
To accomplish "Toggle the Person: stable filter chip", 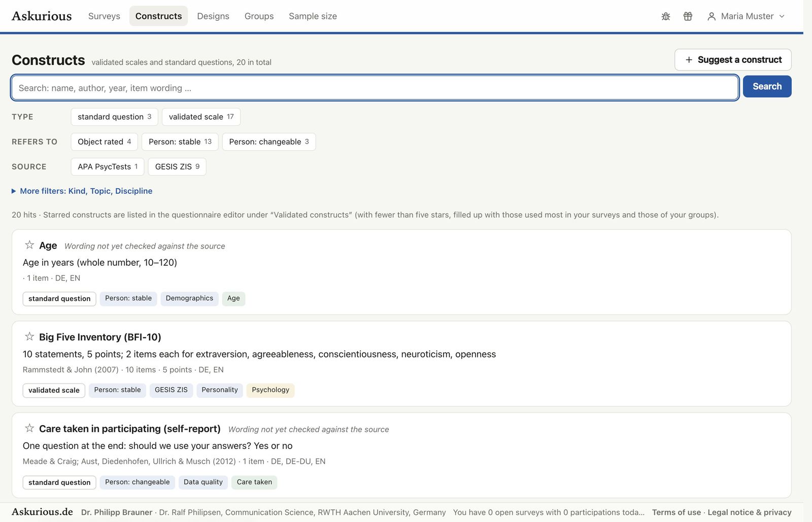I will (180, 142).
